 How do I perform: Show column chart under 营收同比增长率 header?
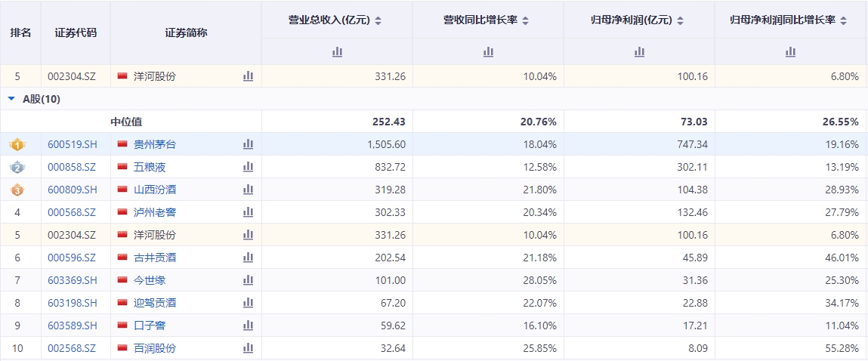coord(488,51)
